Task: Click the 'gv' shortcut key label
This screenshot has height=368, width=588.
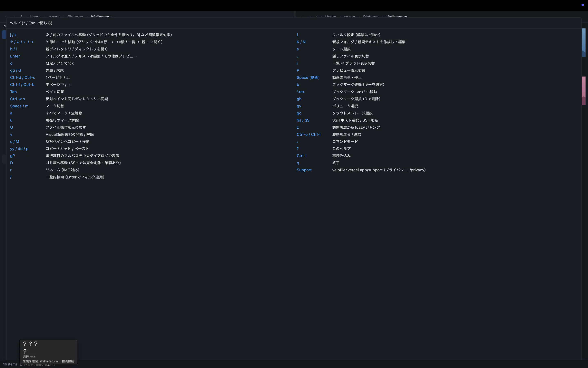Action: coord(299,106)
